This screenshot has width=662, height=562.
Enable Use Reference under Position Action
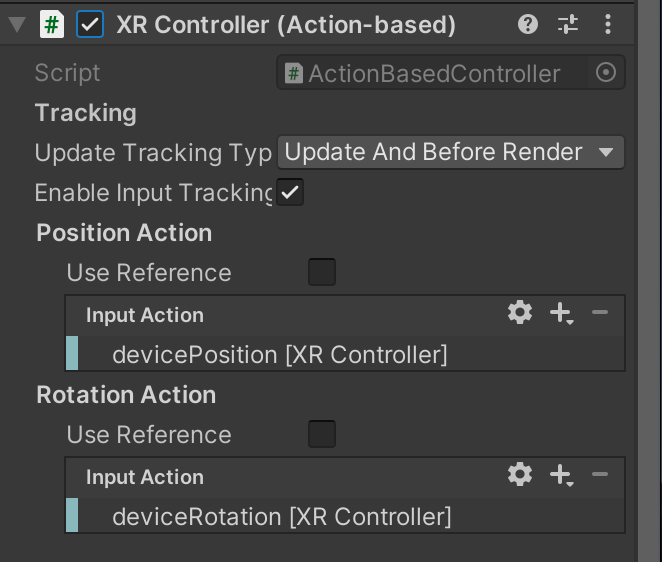322,272
